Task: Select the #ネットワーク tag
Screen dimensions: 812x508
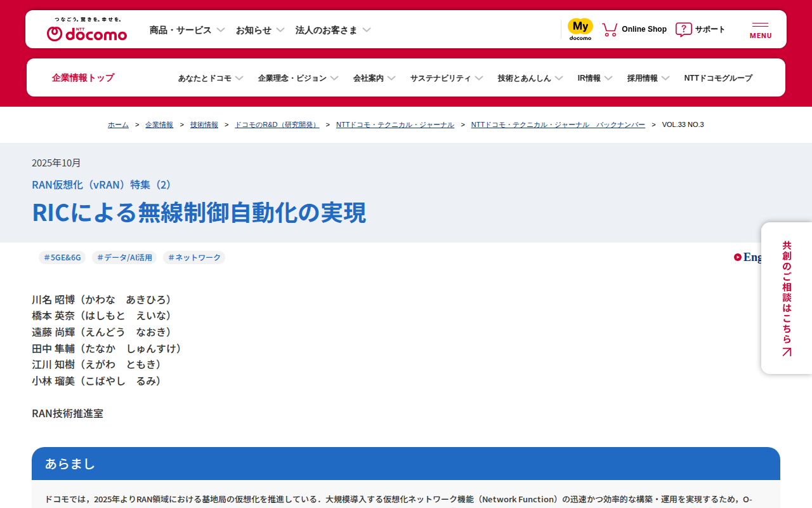Action: (194, 257)
